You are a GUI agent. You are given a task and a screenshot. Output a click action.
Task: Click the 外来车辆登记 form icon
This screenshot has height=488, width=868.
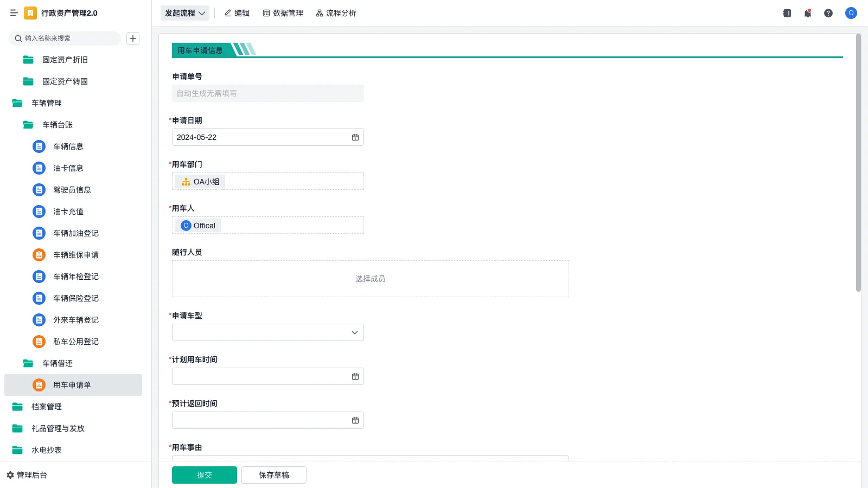coord(39,320)
